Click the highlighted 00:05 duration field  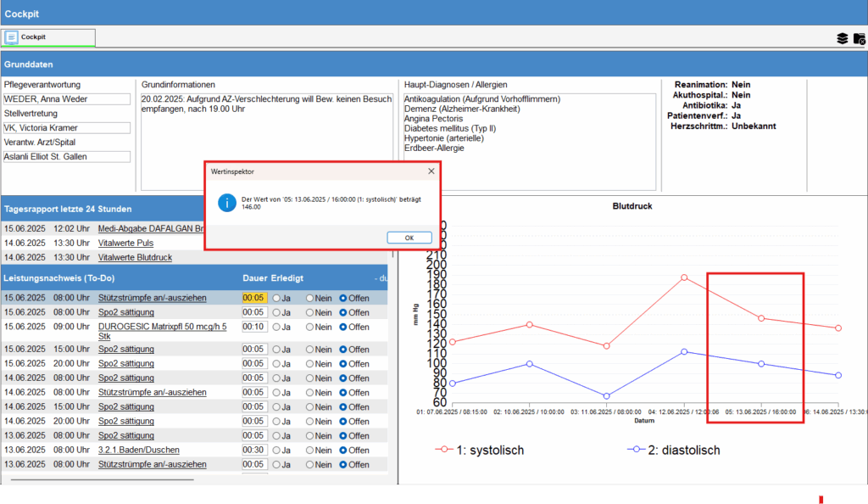(254, 298)
